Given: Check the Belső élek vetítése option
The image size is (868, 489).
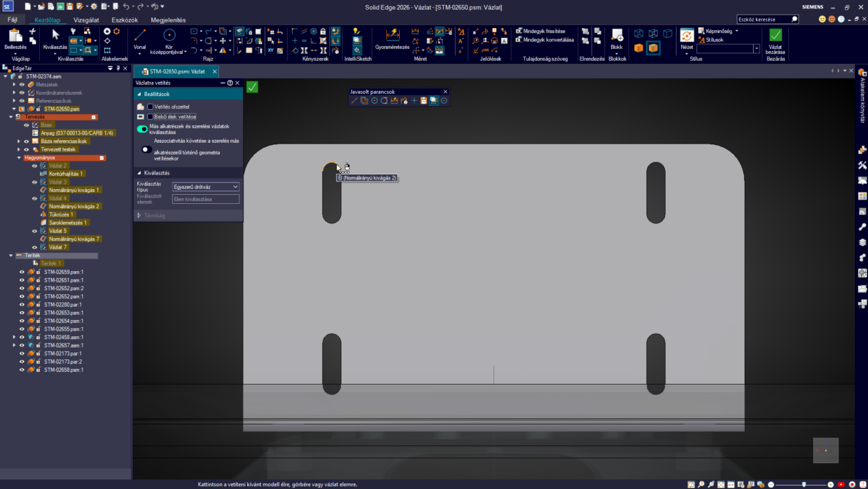Looking at the screenshot, I should pyautogui.click(x=150, y=116).
